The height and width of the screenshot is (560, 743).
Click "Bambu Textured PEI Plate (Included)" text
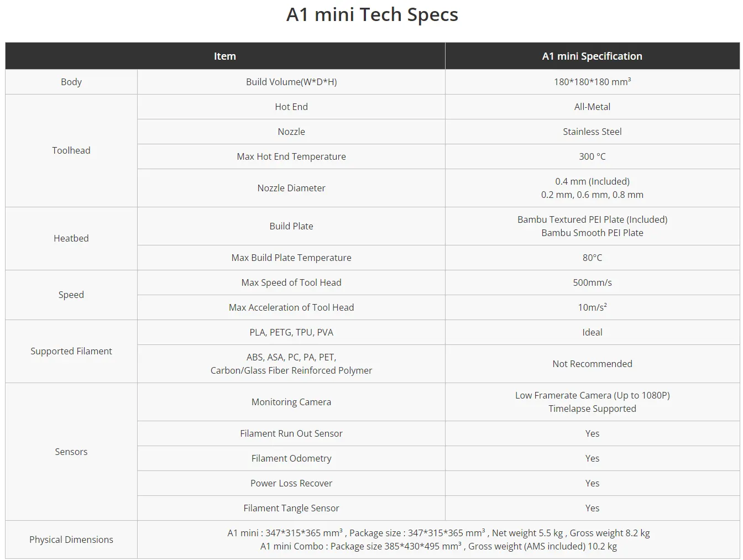[x=592, y=219]
